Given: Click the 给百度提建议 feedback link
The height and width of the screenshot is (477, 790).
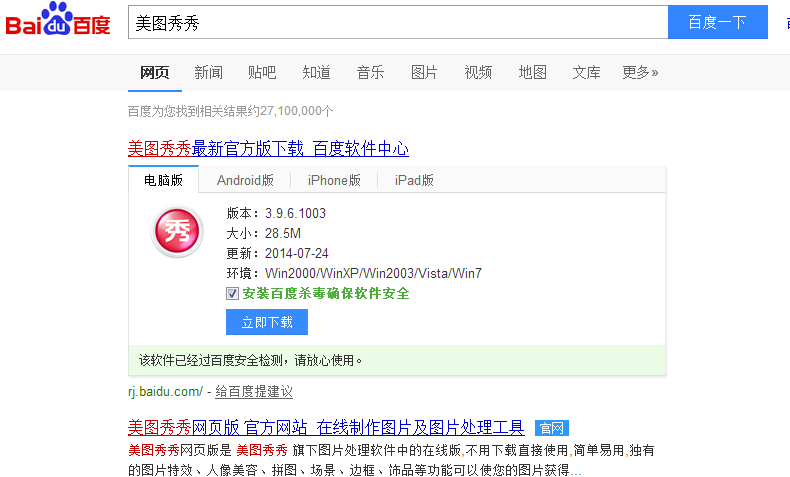Looking at the screenshot, I should pos(254,391).
